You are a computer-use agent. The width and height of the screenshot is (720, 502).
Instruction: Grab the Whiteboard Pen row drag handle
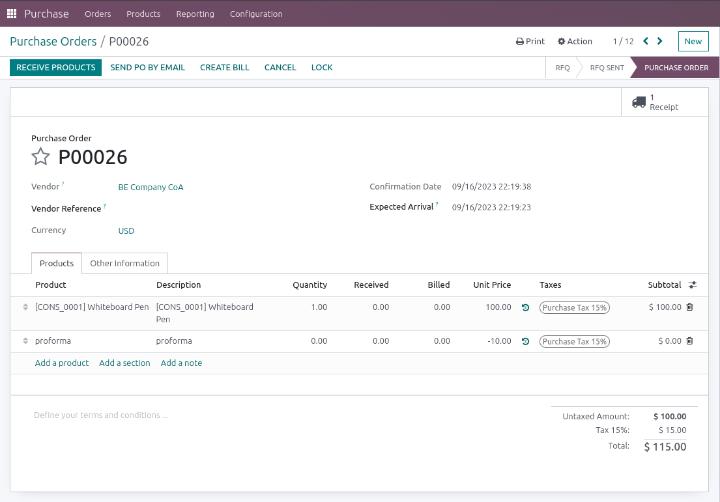coord(25,307)
